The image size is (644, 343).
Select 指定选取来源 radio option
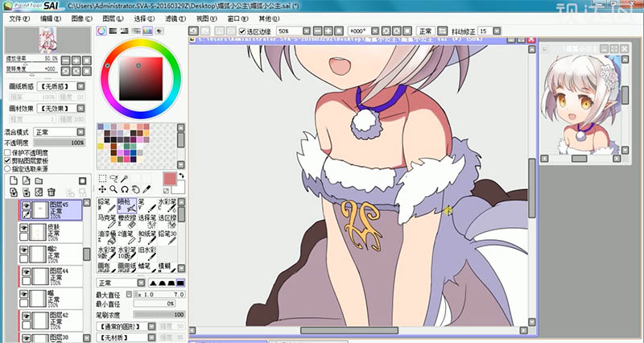click(7, 169)
